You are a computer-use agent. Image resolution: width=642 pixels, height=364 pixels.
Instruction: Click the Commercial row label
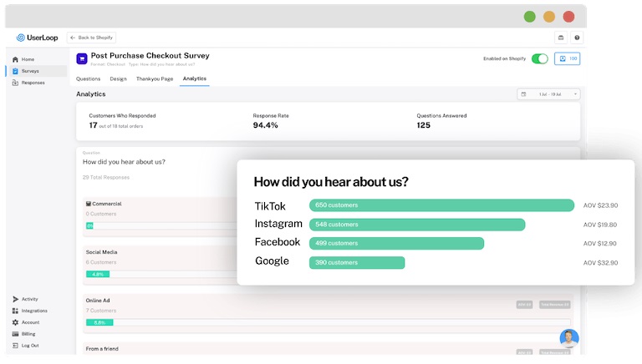coord(104,204)
